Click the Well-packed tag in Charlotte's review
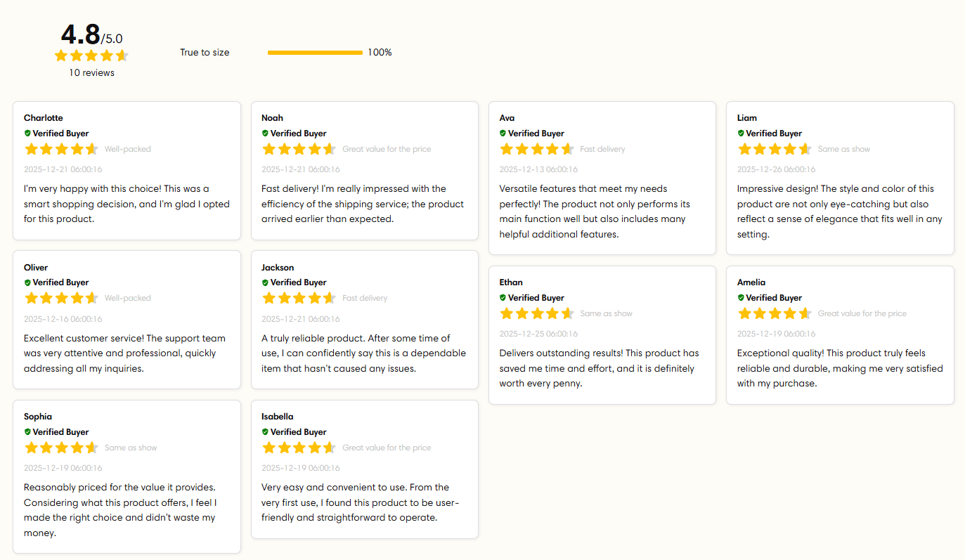Screen dimensions: 965x560 pyautogui.click(x=128, y=149)
